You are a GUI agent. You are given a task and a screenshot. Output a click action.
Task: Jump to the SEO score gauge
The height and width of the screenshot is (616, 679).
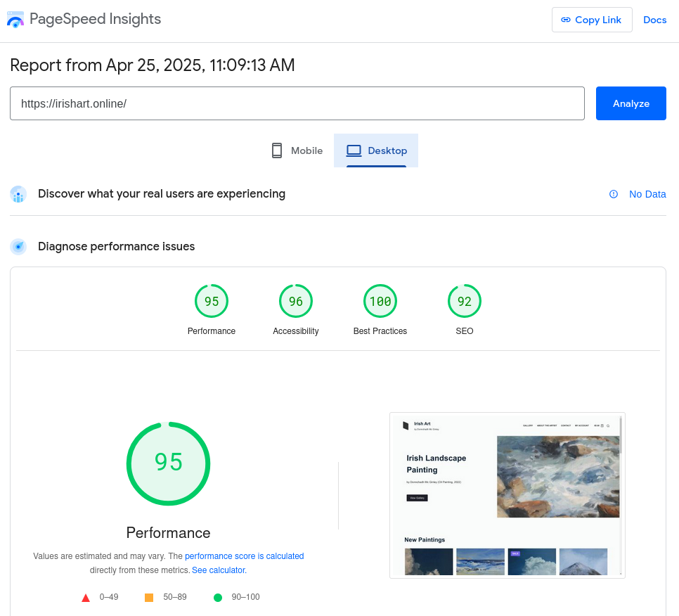pyautogui.click(x=465, y=302)
